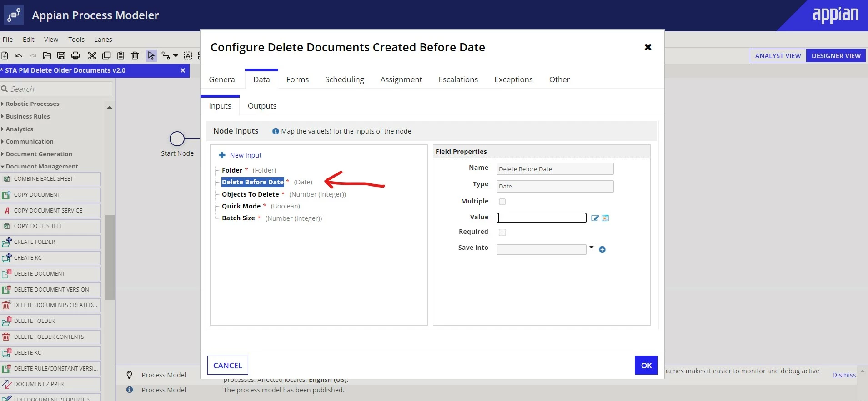
Task: Switch to the Scheduling tab
Action: (x=345, y=79)
